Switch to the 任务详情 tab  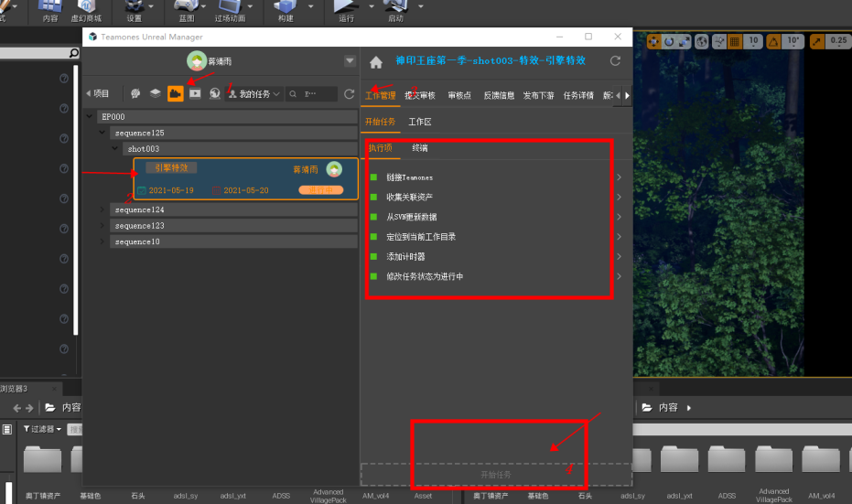[578, 95]
